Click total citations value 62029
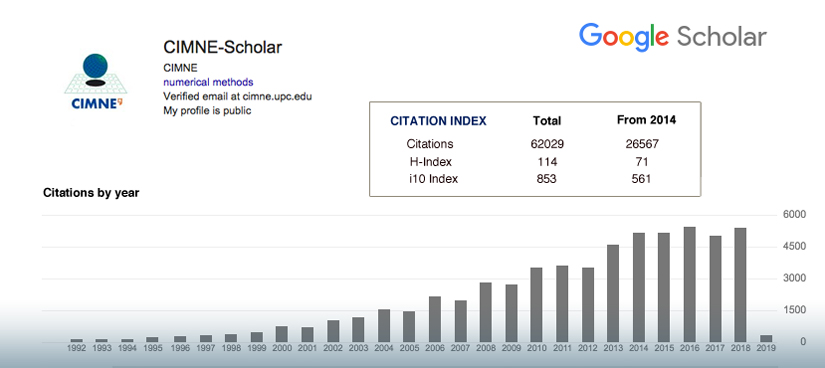Screen dimensions: 825x368 click(x=547, y=144)
